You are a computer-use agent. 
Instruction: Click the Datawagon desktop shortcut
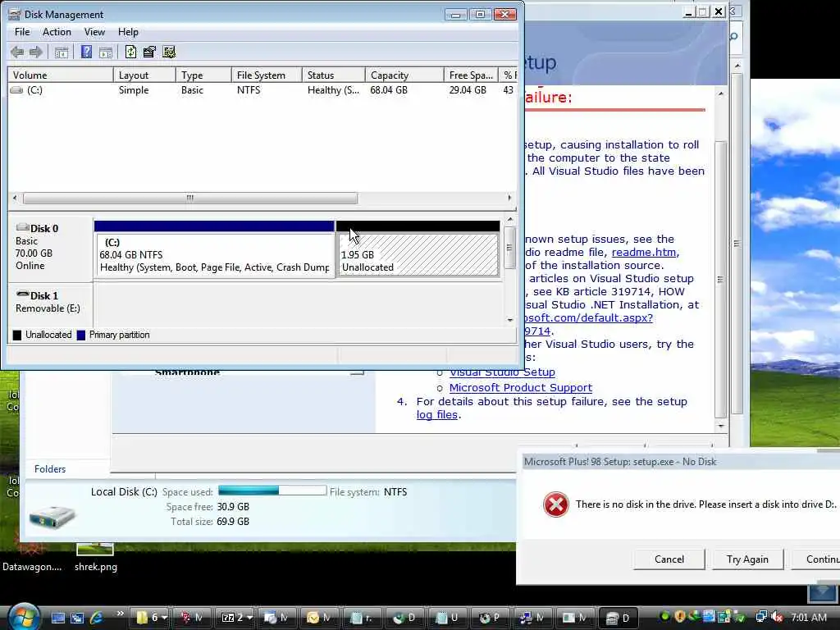click(x=32, y=557)
